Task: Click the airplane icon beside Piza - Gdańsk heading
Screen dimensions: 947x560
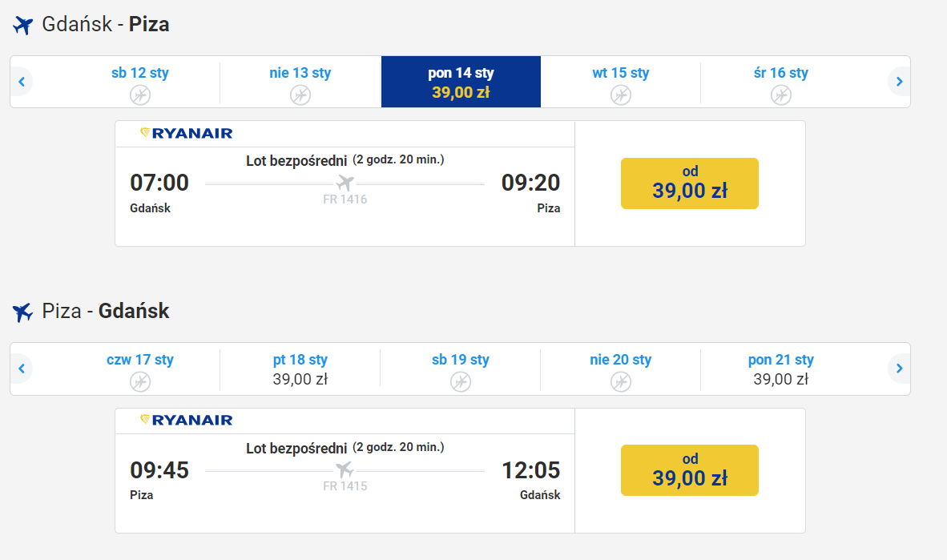Action: tap(23, 312)
